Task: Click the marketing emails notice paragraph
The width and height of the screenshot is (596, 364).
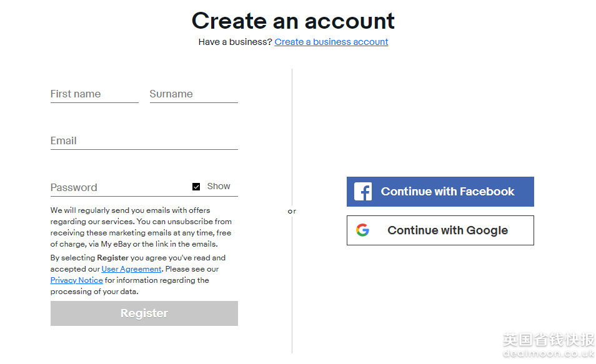Action: tap(141, 227)
